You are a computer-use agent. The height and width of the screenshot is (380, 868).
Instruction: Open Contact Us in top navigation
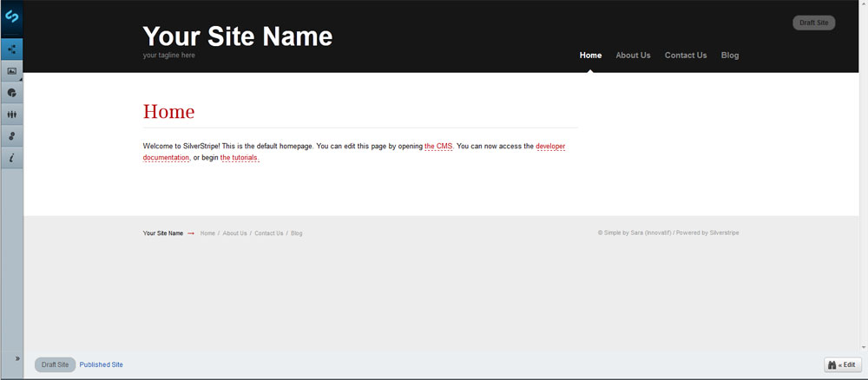[686, 56]
